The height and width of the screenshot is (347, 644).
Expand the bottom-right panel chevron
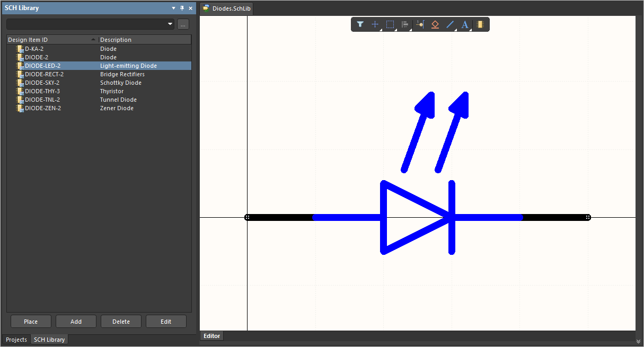tap(638, 341)
